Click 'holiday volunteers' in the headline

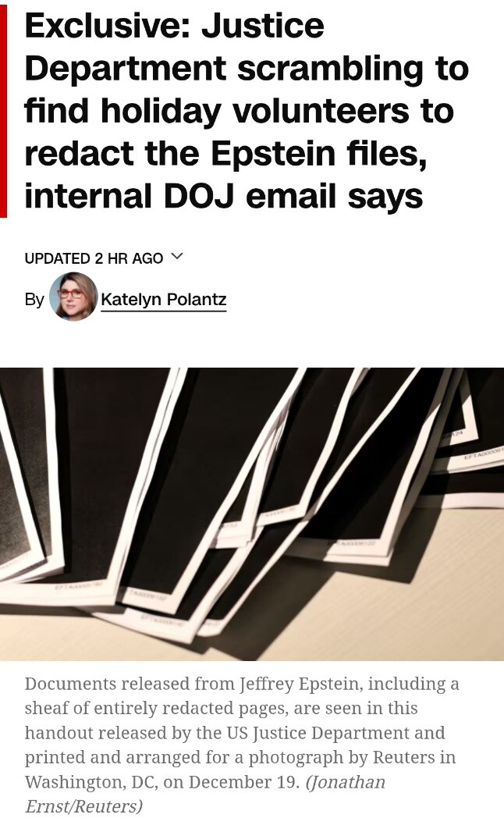(x=254, y=111)
